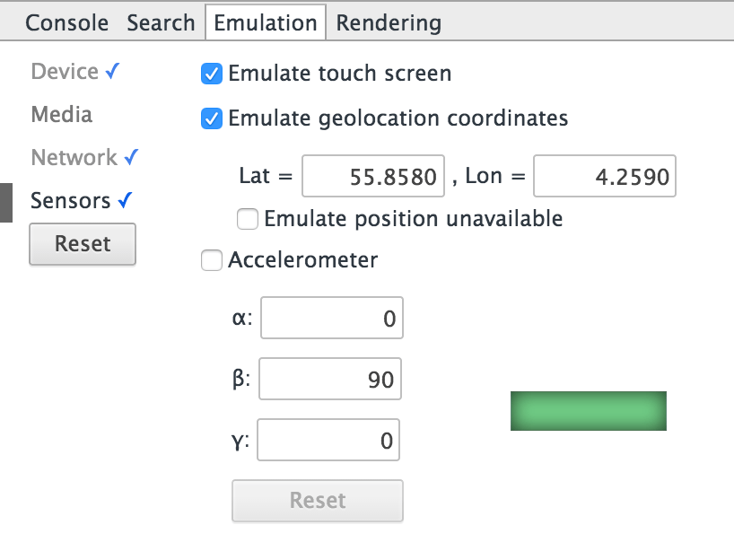This screenshot has height=560, width=734.
Task: Click inside the Lat input field
Action: (372, 176)
